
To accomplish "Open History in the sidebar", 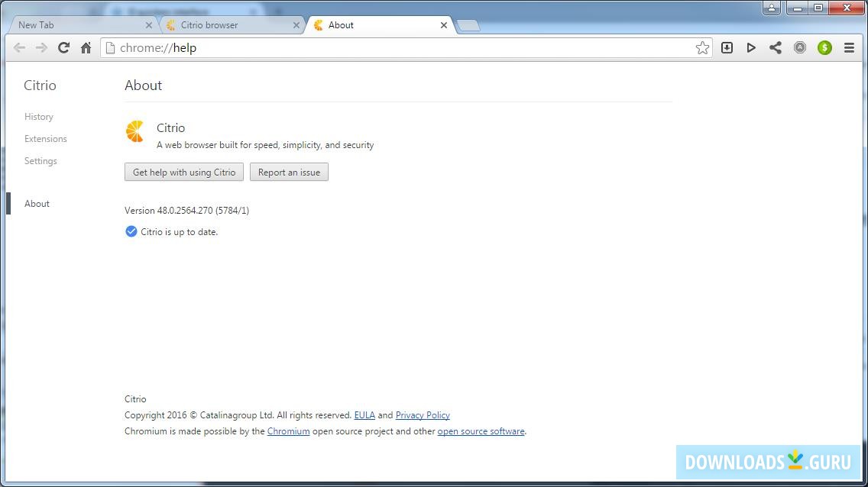I will point(39,117).
